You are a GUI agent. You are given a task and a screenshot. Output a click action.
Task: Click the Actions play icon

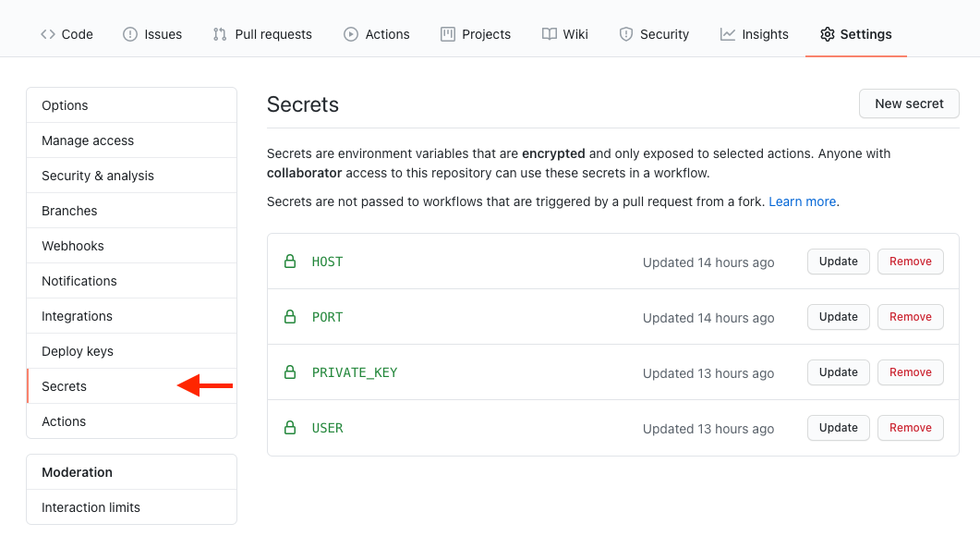[x=351, y=34]
